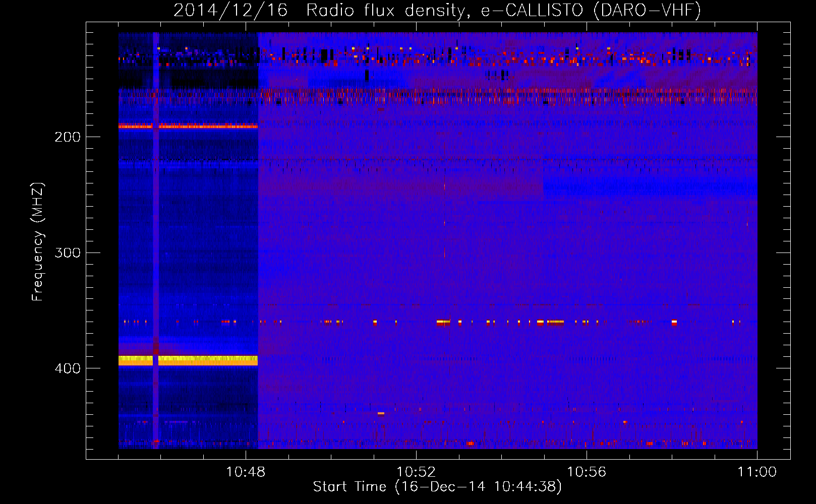Click the 200 frequency tick label
This screenshot has width=816, height=504.
coord(68,137)
